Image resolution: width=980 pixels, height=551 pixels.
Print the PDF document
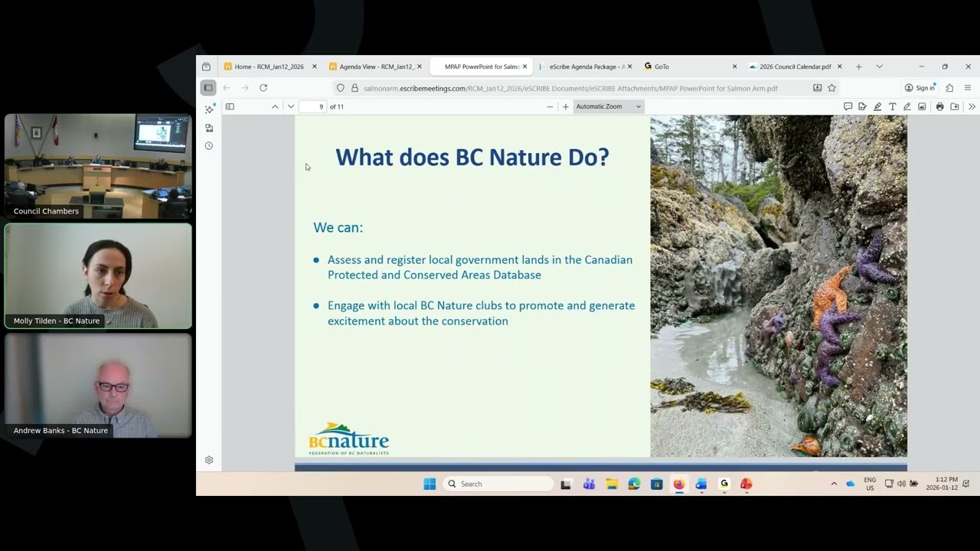tap(939, 106)
